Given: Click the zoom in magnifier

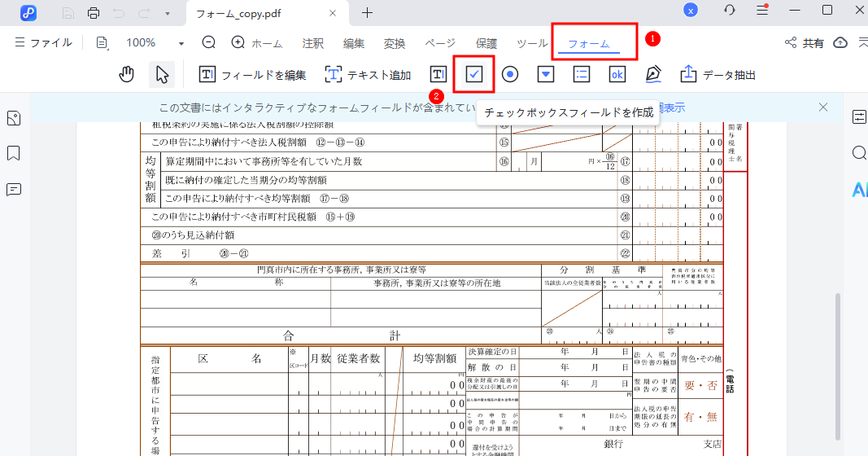Looking at the screenshot, I should point(238,42).
